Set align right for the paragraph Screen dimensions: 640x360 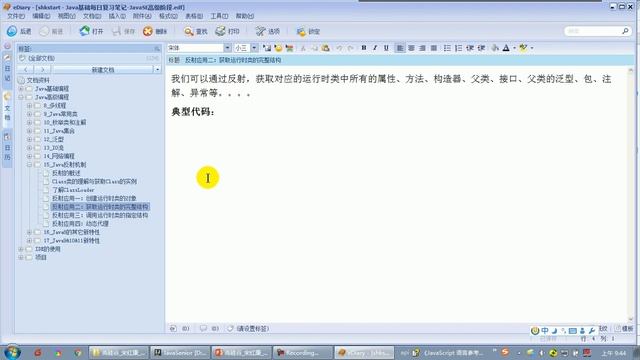click(422, 48)
